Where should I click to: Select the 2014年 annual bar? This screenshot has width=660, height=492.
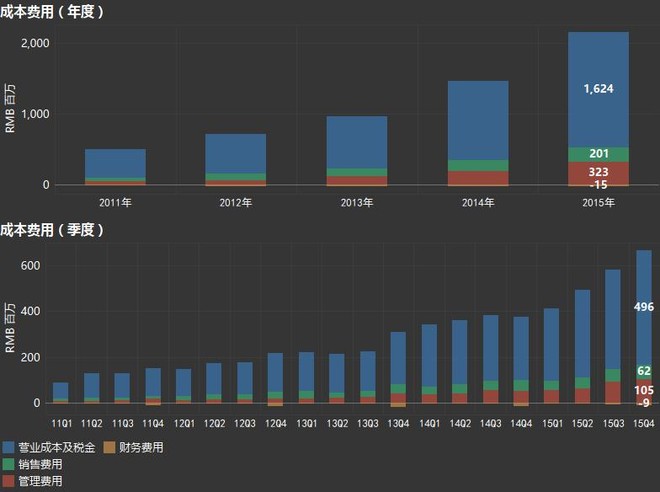[x=478, y=133]
